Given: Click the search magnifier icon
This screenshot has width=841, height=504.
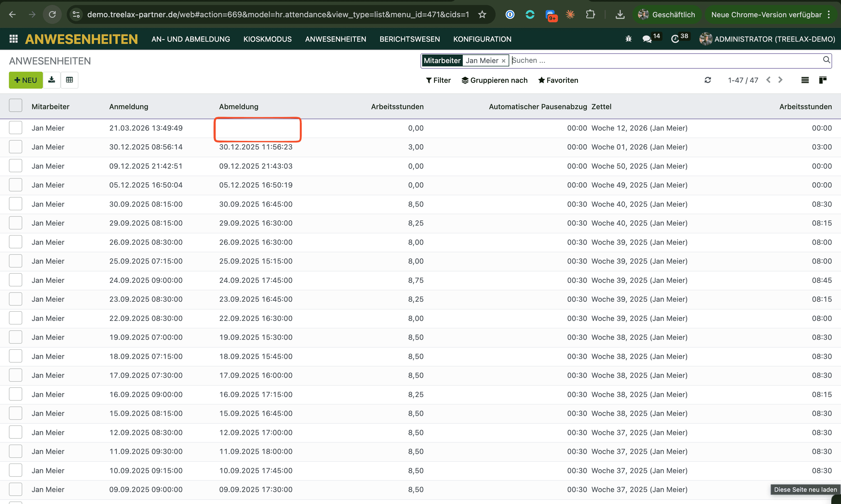Looking at the screenshot, I should tap(826, 60).
